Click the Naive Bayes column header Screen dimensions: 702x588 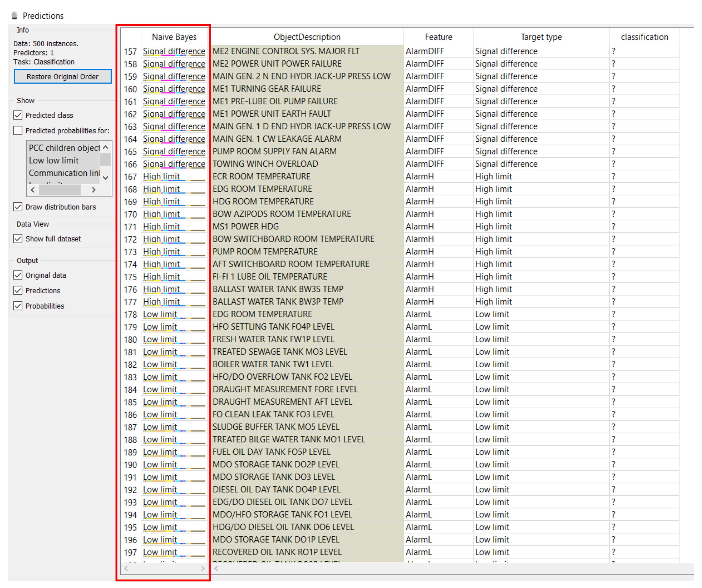(174, 37)
